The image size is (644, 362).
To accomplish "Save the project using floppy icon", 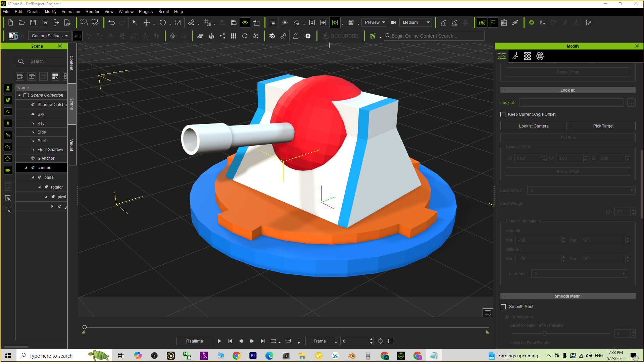I will click(x=33, y=22).
